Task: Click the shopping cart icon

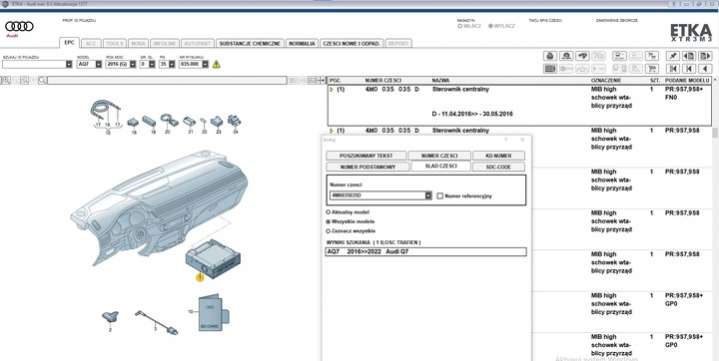Action: point(652,68)
